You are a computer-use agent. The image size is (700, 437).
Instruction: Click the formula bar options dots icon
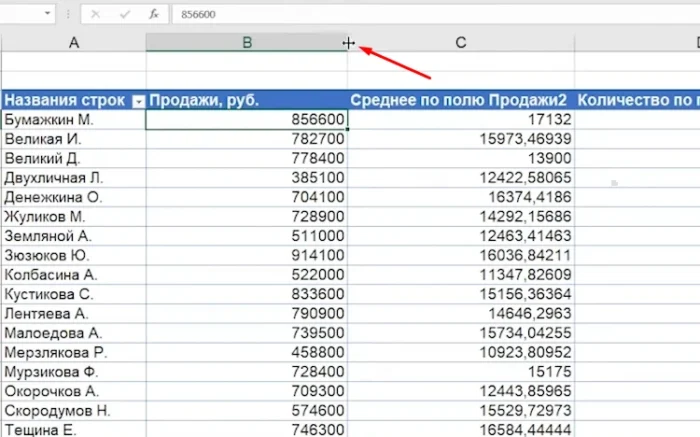tap(66, 15)
